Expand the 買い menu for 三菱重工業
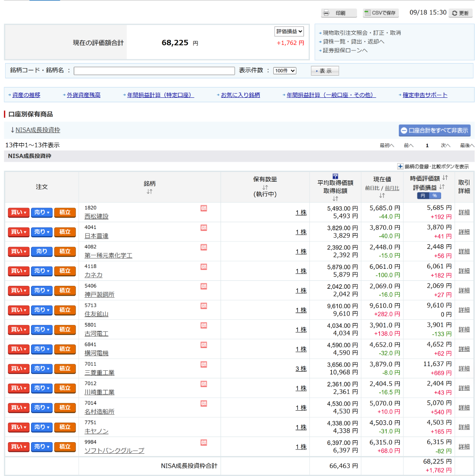The image size is (475, 476). coord(19,369)
